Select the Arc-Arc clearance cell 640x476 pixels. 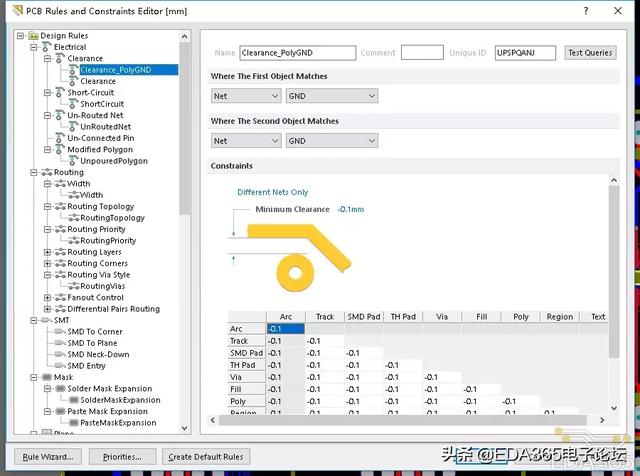(286, 329)
